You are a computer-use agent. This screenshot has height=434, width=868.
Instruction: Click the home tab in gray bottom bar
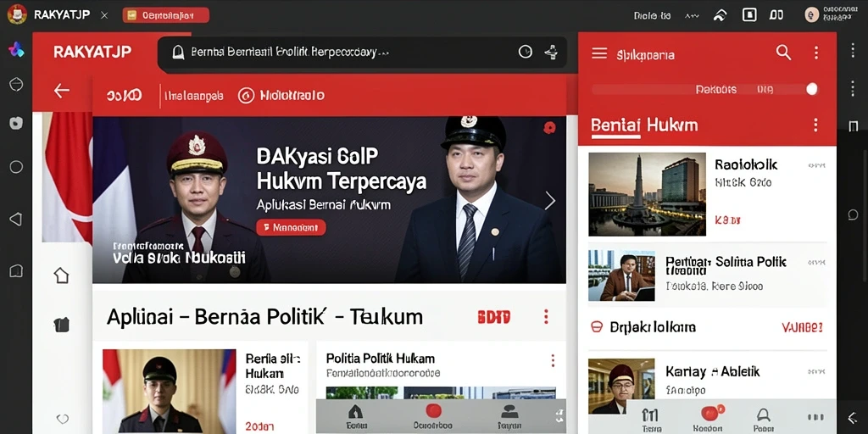[x=354, y=416]
